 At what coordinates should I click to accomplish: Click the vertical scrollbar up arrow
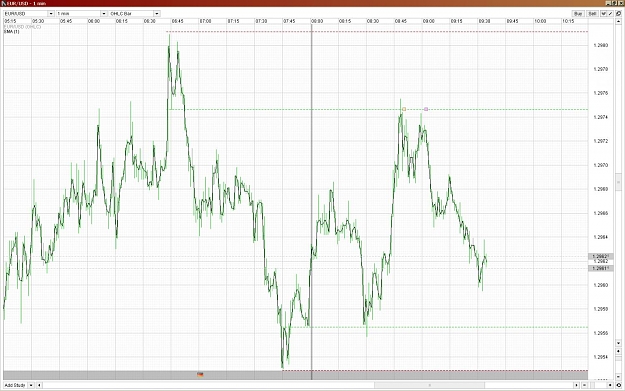(x=619, y=22)
